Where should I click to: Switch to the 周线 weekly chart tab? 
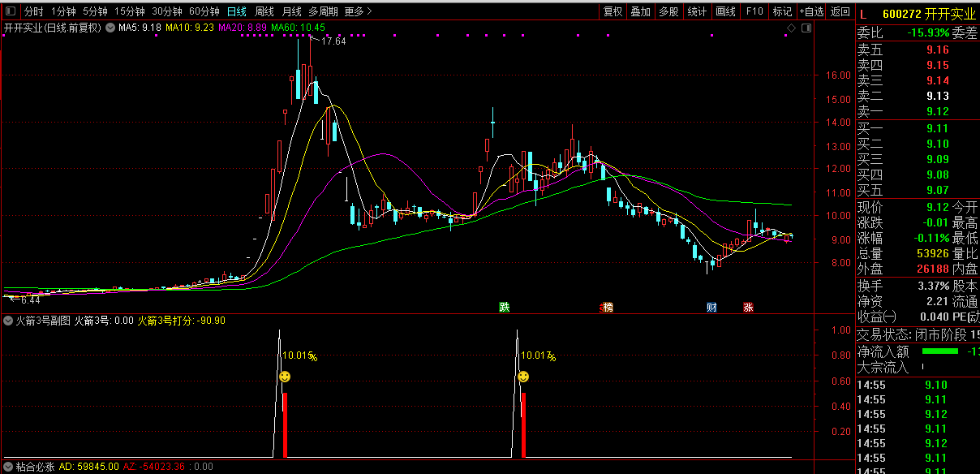(x=264, y=11)
